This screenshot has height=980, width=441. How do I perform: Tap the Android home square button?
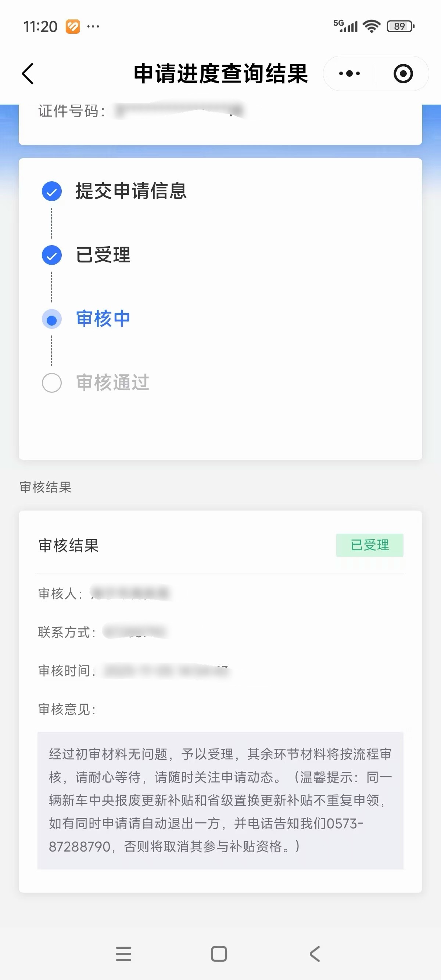[219, 954]
